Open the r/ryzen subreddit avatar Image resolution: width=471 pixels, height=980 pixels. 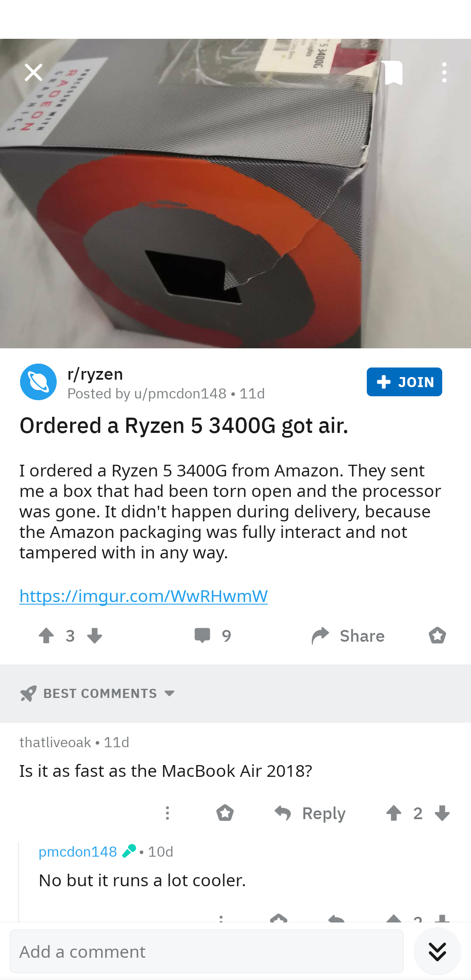(38, 382)
